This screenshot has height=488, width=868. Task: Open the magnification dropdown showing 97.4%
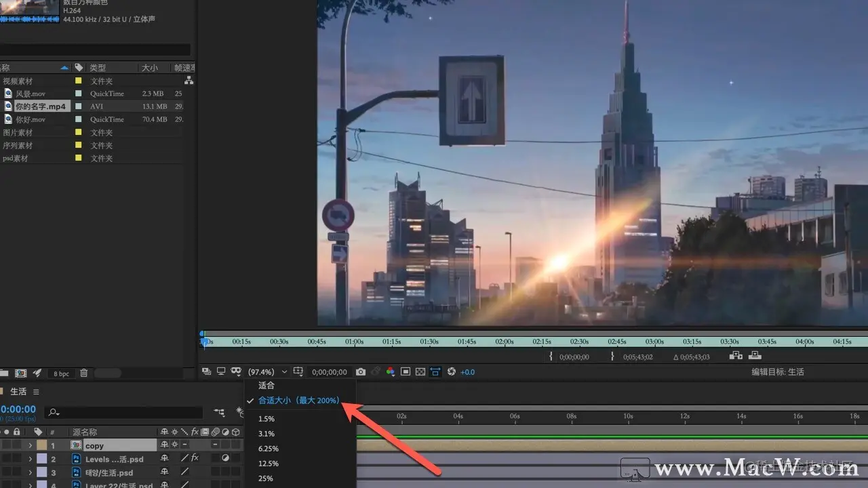pos(268,372)
